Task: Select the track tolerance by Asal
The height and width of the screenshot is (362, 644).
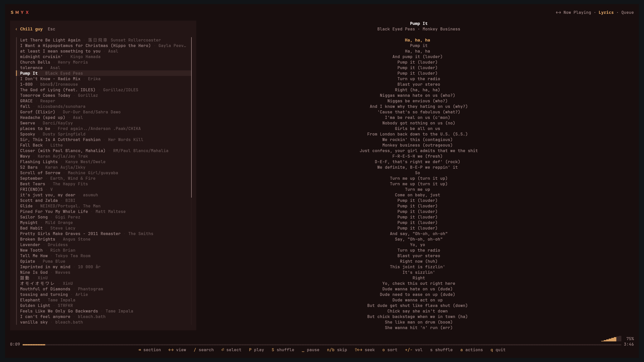Action: tap(104, 68)
